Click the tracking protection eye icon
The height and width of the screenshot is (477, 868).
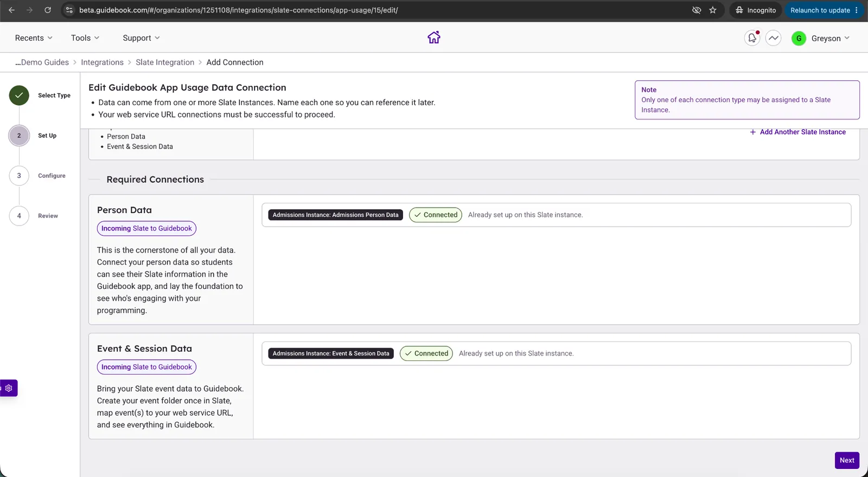coord(697,10)
